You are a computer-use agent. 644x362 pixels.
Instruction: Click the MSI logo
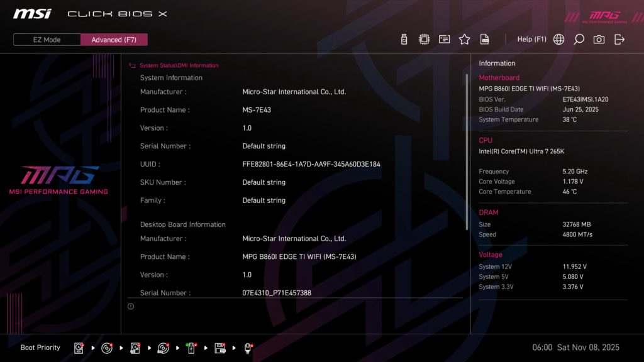click(31, 13)
